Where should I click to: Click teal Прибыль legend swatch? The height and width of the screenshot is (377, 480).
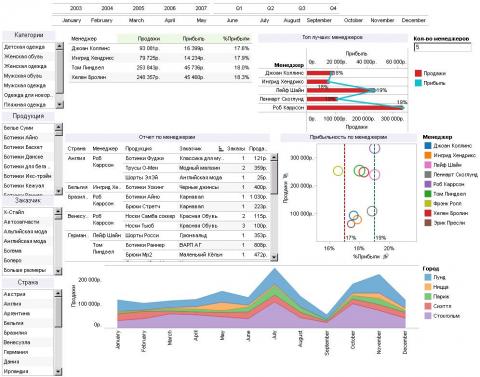[x=418, y=83]
